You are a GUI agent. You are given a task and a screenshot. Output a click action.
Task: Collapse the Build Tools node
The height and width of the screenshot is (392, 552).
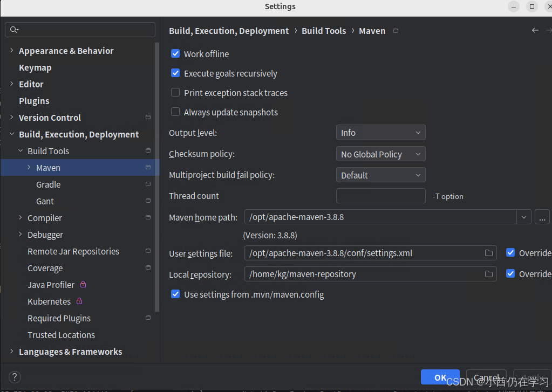(x=21, y=150)
